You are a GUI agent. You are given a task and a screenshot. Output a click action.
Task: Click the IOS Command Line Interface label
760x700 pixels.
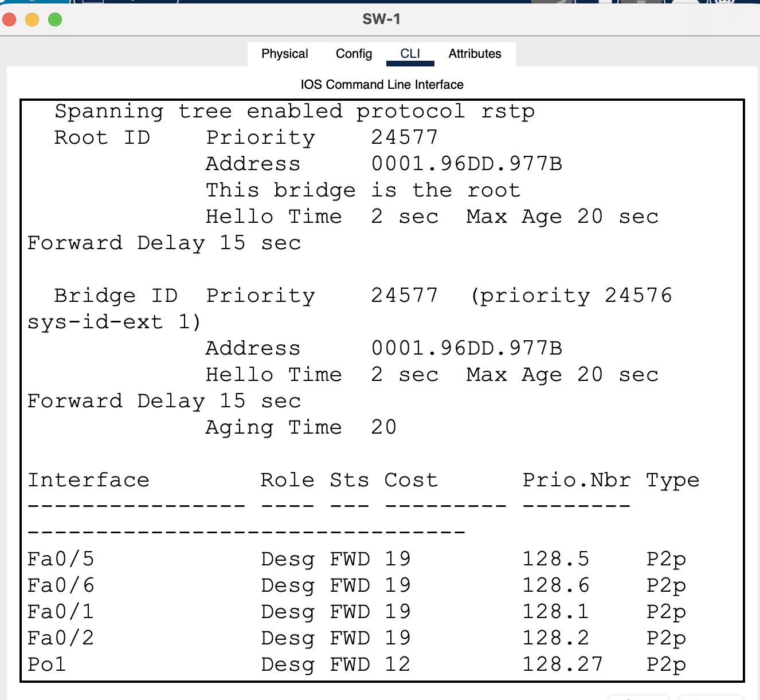coord(382,85)
